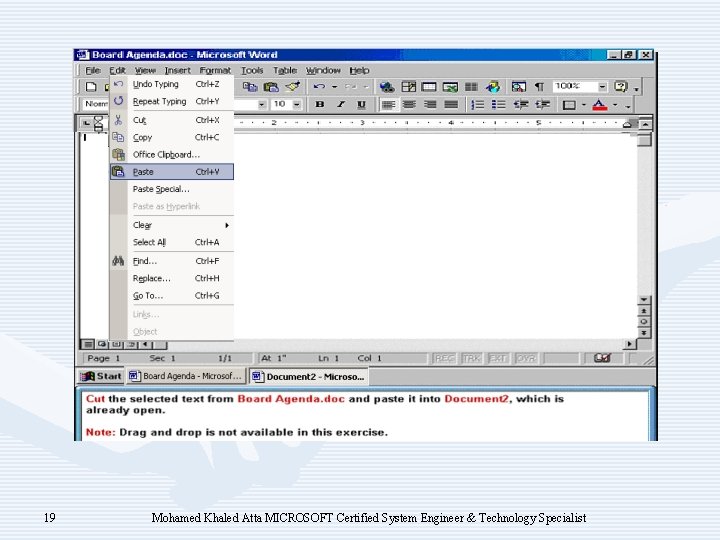This screenshot has height=540, width=720.
Task: Open the Format menu
Action: click(215, 70)
